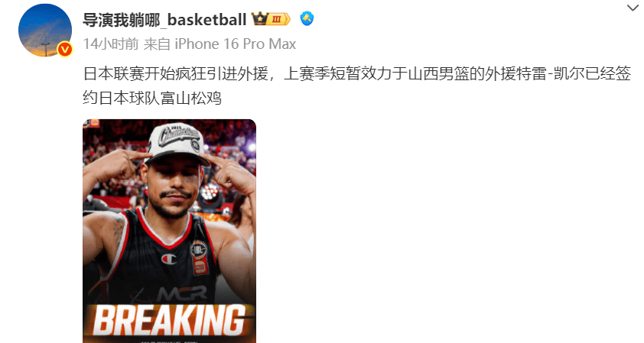Viewport: 644px width, 343px height.
Task: Click the iPhone 16 Pro Max source link
Action: (x=236, y=44)
